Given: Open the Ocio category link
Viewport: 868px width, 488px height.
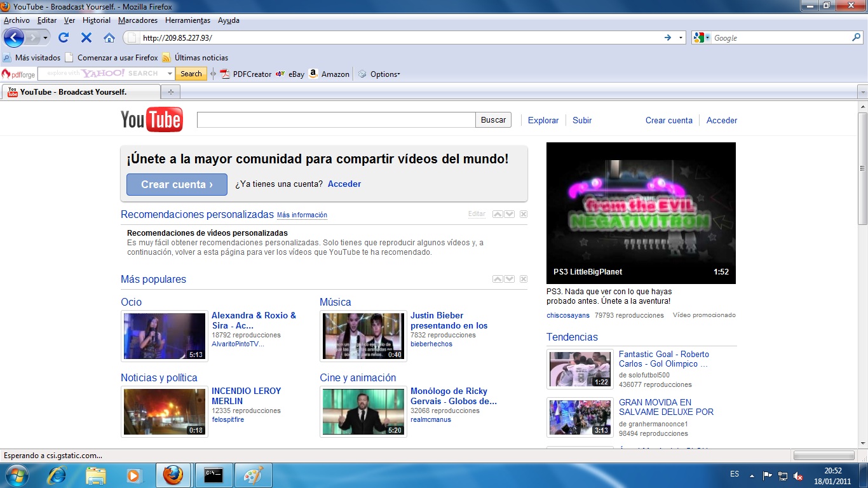Looking at the screenshot, I should click(131, 302).
